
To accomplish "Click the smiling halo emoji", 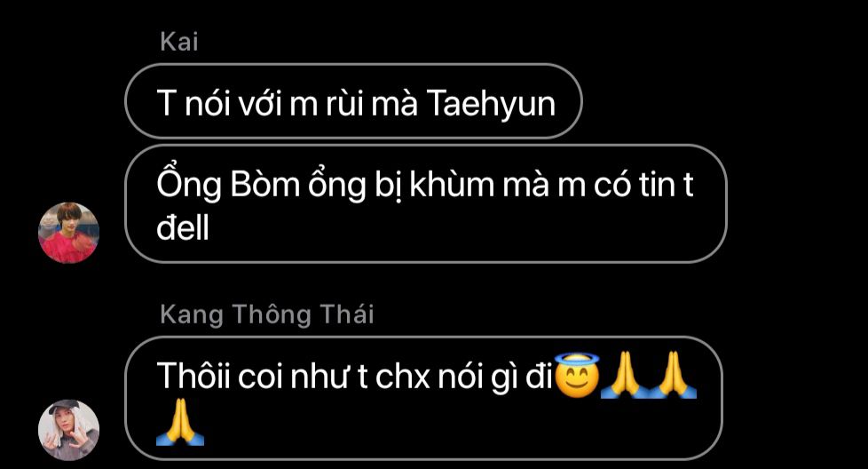I will point(577,375).
